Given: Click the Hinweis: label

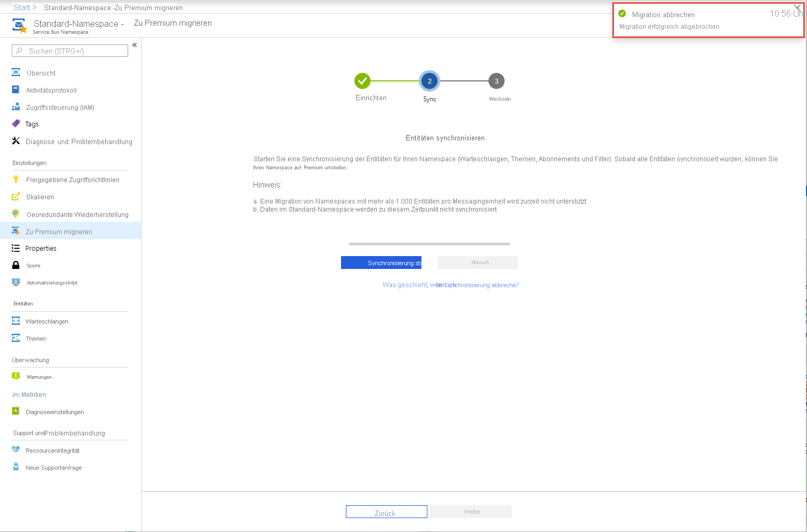Looking at the screenshot, I should [268, 185].
